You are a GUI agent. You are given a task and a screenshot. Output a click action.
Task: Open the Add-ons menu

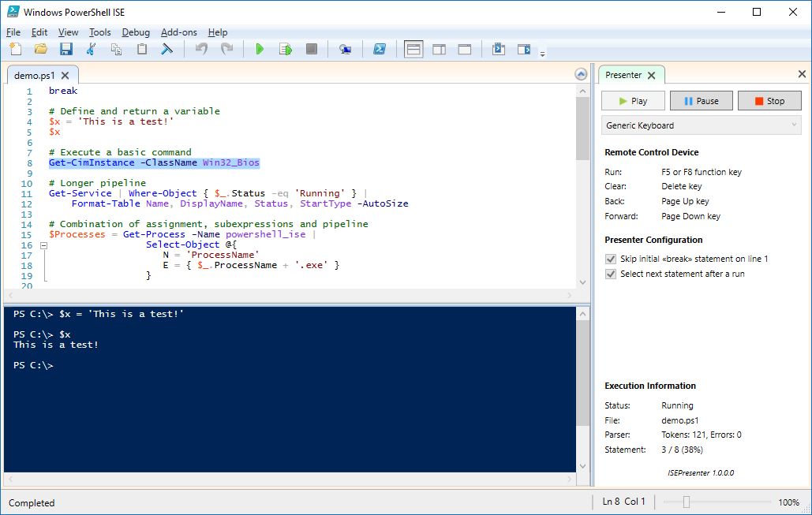[178, 32]
